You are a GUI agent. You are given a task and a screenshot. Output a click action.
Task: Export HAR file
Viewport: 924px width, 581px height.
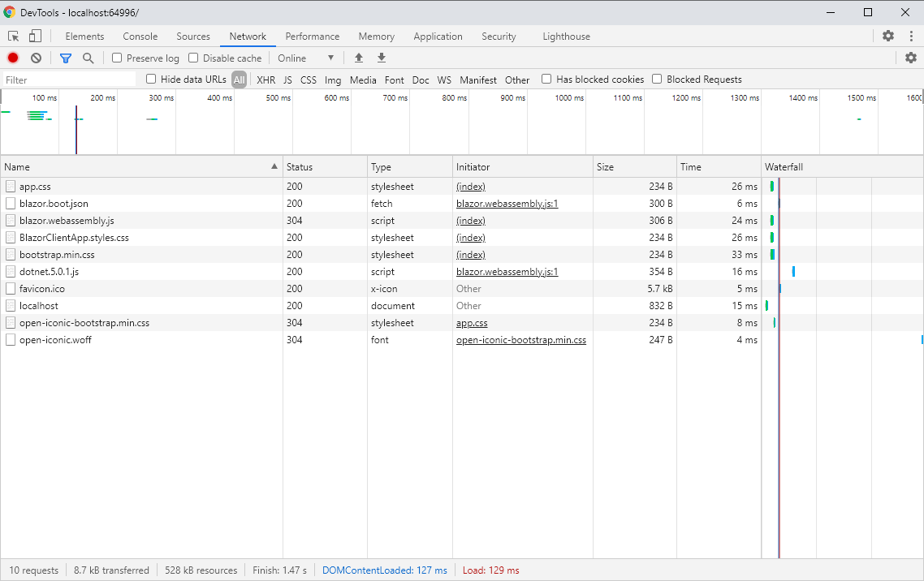[x=381, y=58]
